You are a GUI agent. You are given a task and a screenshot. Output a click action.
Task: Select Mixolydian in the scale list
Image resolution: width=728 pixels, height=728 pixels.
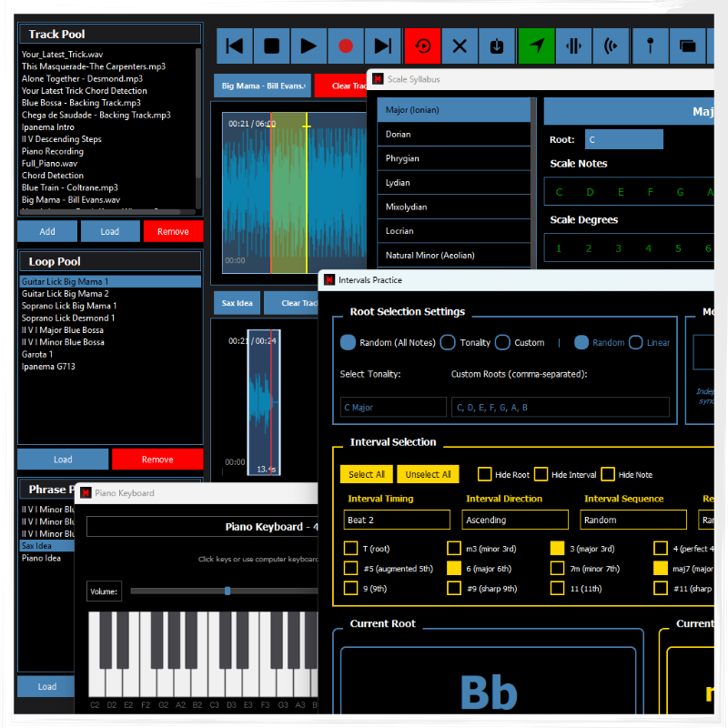(x=454, y=207)
